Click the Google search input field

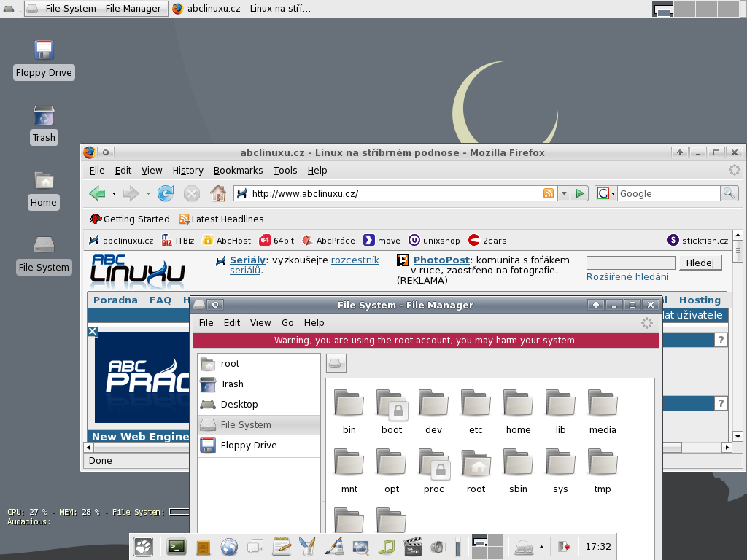669,193
